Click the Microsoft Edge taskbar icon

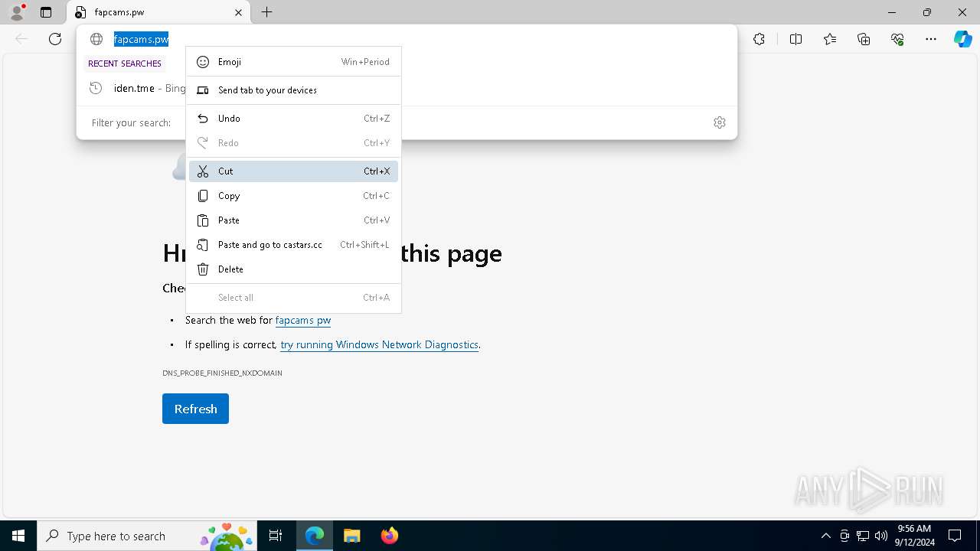[315, 536]
